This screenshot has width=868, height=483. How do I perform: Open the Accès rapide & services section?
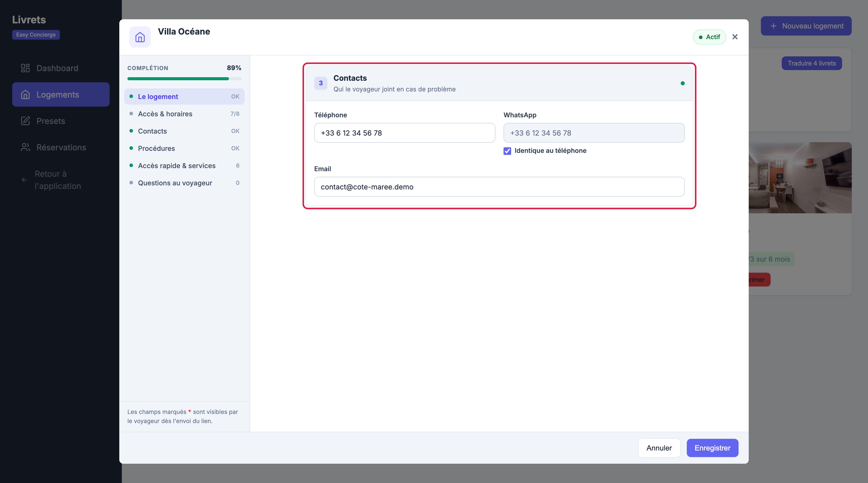coord(184,166)
